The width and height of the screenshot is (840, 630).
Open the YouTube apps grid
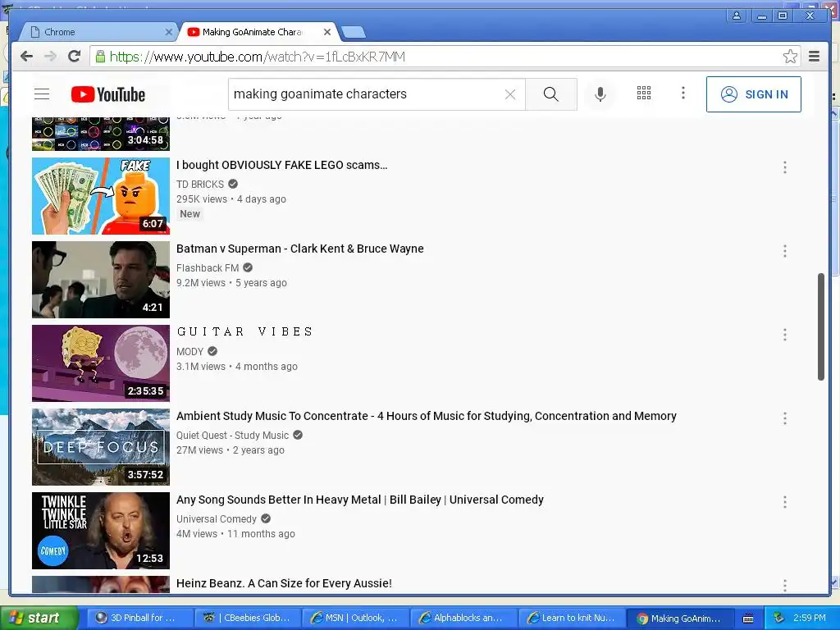pos(643,94)
